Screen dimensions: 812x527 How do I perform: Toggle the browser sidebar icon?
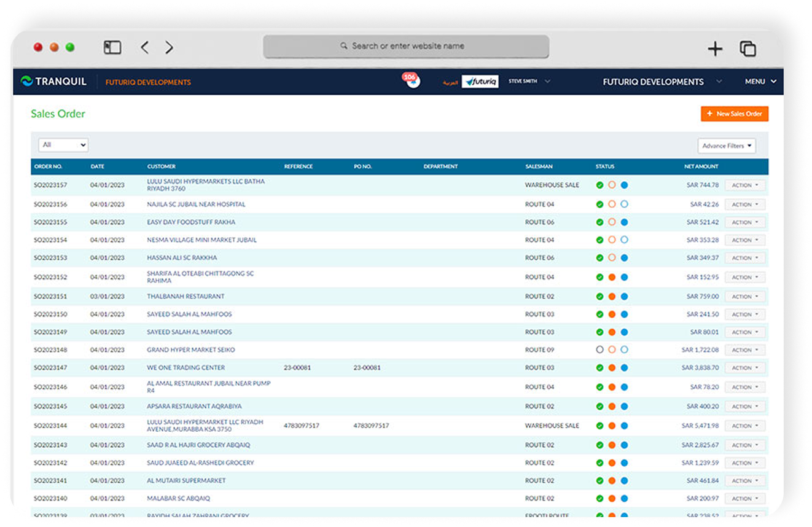point(112,47)
